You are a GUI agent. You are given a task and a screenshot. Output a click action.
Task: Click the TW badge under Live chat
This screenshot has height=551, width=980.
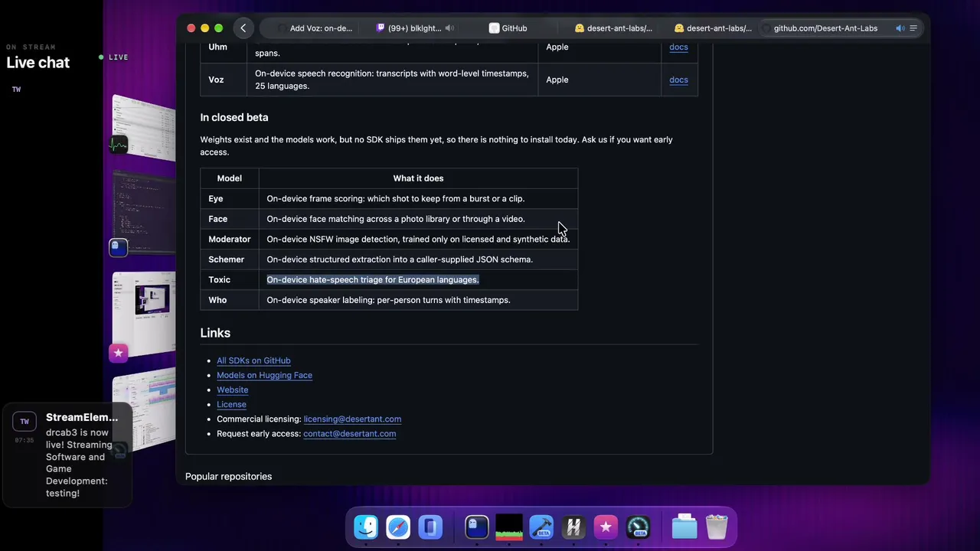coord(16,90)
